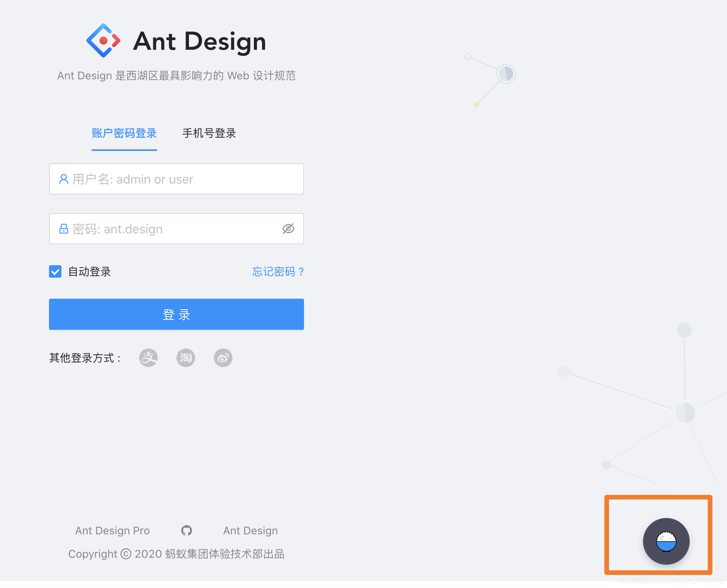Log in using the Weibo icon
This screenshot has height=588, width=727.
223,358
